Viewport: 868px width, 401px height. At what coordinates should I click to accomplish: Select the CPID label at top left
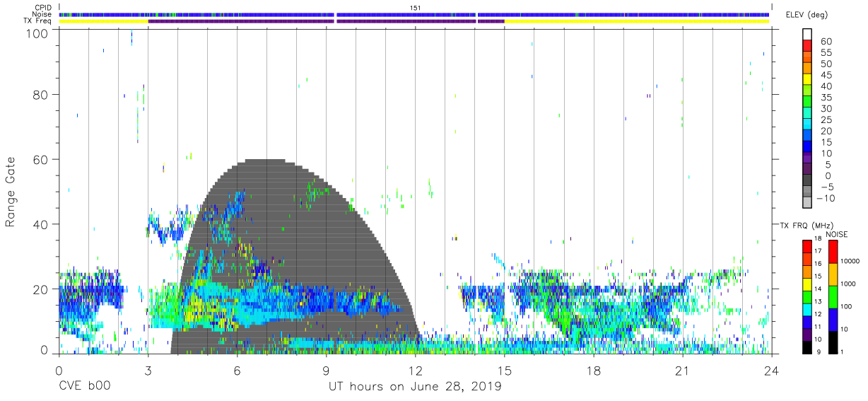(42, 7)
